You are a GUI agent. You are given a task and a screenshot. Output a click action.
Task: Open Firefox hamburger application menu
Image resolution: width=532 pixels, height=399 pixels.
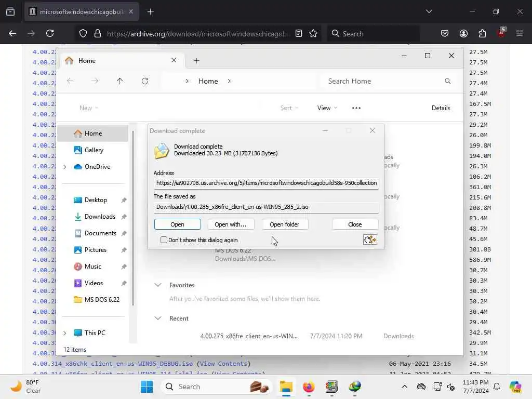(520, 33)
